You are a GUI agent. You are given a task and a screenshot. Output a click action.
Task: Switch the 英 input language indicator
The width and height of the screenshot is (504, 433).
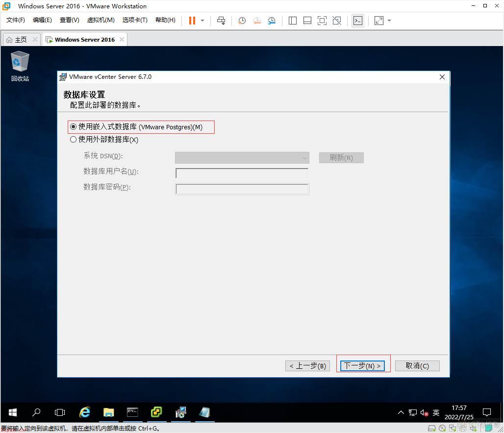click(436, 412)
